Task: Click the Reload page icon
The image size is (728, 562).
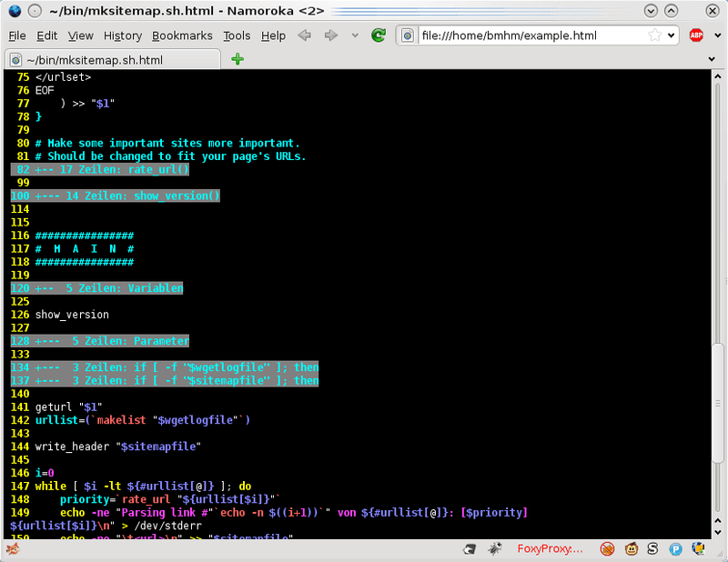Action: tap(378, 37)
